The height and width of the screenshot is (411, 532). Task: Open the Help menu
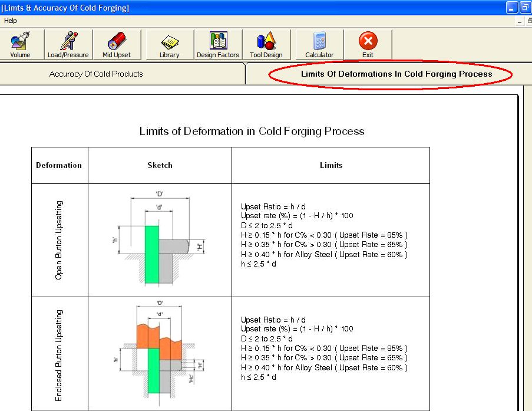10,20
